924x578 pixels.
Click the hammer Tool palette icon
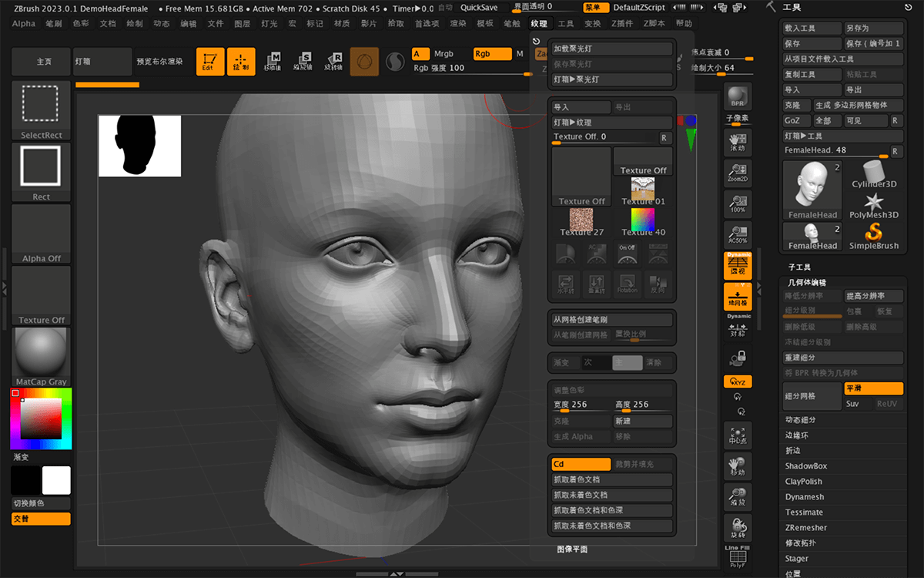pyautogui.click(x=772, y=6)
